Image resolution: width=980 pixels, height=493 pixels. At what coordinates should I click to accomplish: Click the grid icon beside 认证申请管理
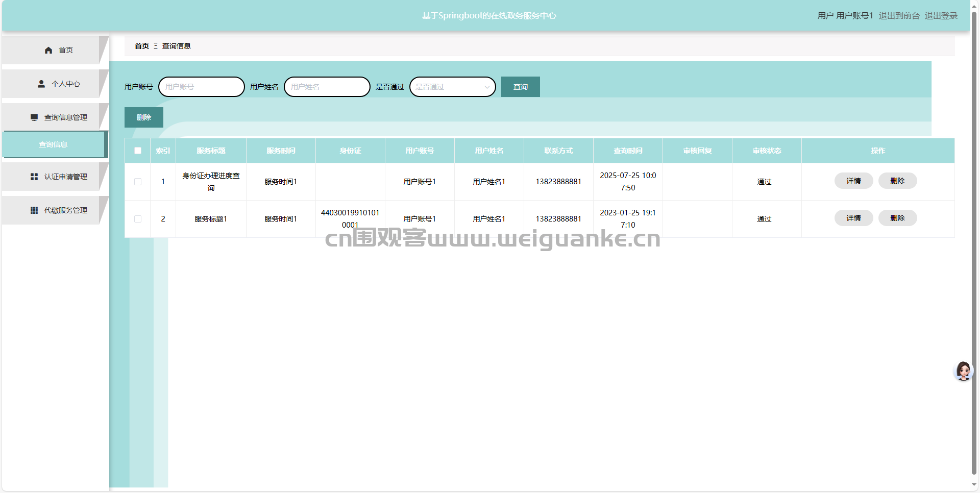click(34, 177)
